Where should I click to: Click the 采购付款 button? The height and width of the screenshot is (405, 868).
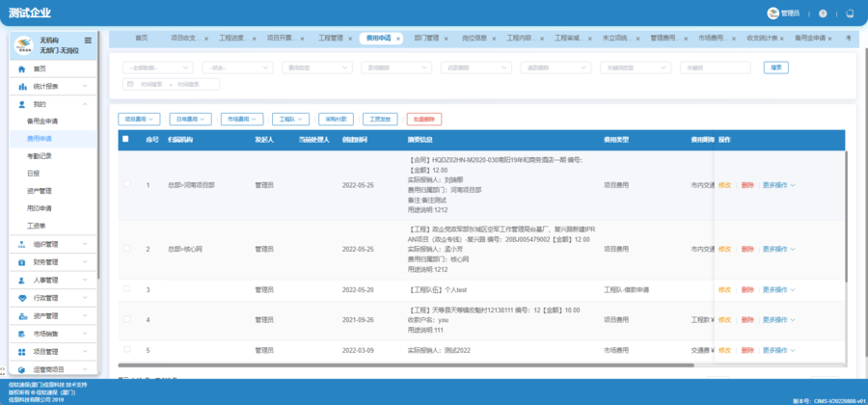click(336, 119)
